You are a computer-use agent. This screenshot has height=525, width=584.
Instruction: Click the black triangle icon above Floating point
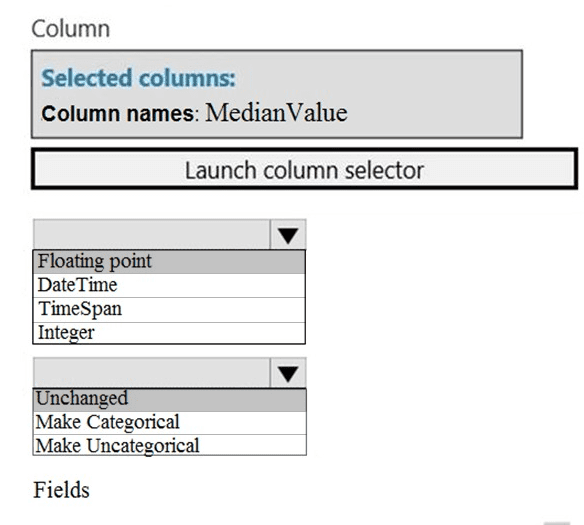click(288, 235)
